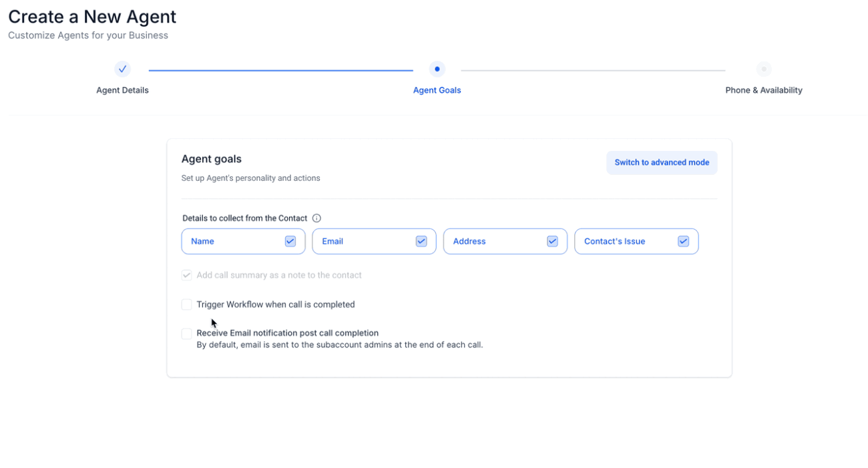Uncheck the Name checkbox
The height and width of the screenshot is (468, 868).
(290, 241)
